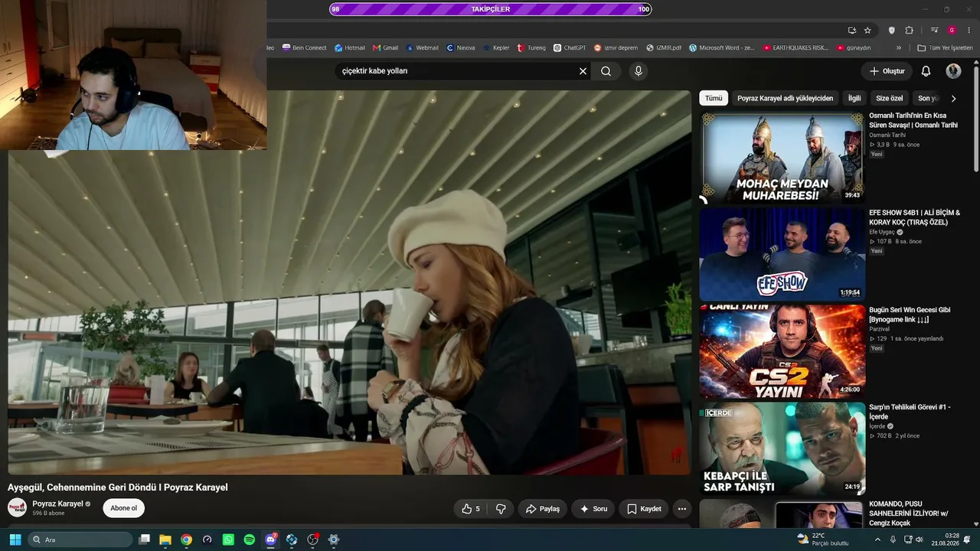Subscribe with the Abone ol button
This screenshot has height=551, width=980.
coord(124,508)
